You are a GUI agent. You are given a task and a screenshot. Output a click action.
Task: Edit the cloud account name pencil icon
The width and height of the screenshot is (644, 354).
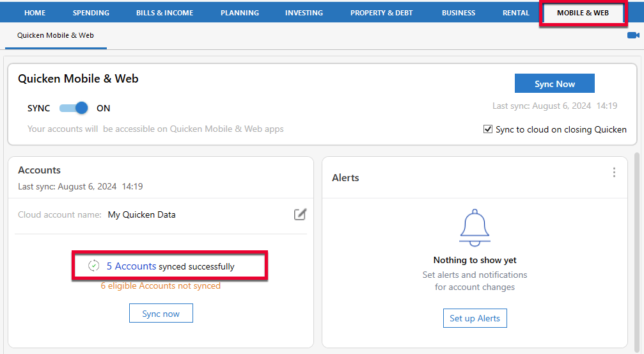pos(300,214)
